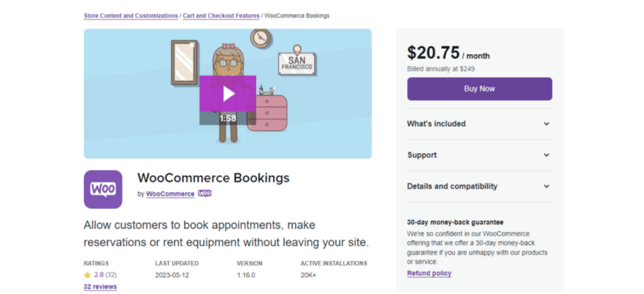Go to Store Content and Customizations breadcrumb
Image resolution: width=644 pixels, height=294 pixels.
pyautogui.click(x=130, y=16)
